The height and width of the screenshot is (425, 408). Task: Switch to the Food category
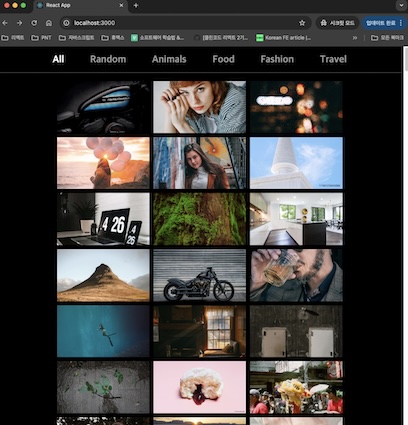pos(223,59)
